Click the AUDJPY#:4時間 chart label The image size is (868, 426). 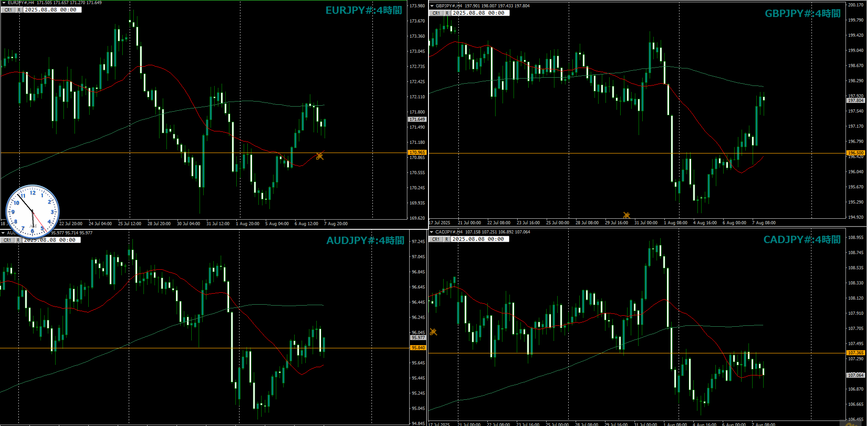(x=365, y=241)
